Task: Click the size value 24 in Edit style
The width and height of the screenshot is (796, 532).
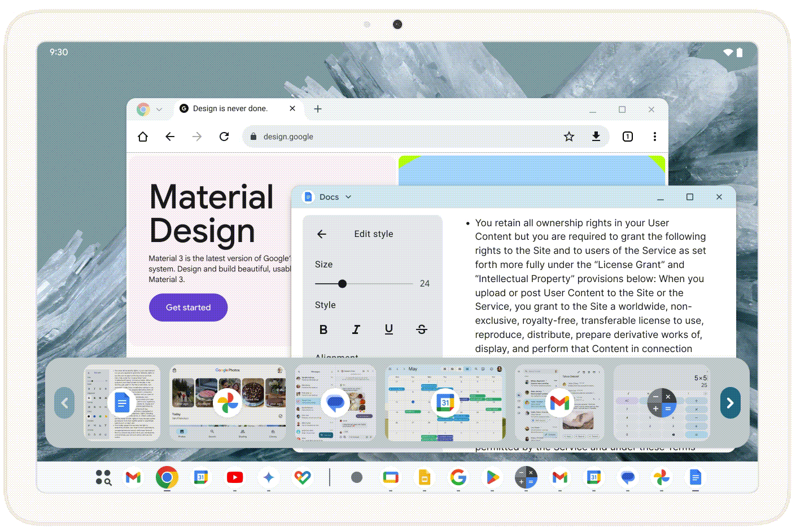Action: (425, 284)
